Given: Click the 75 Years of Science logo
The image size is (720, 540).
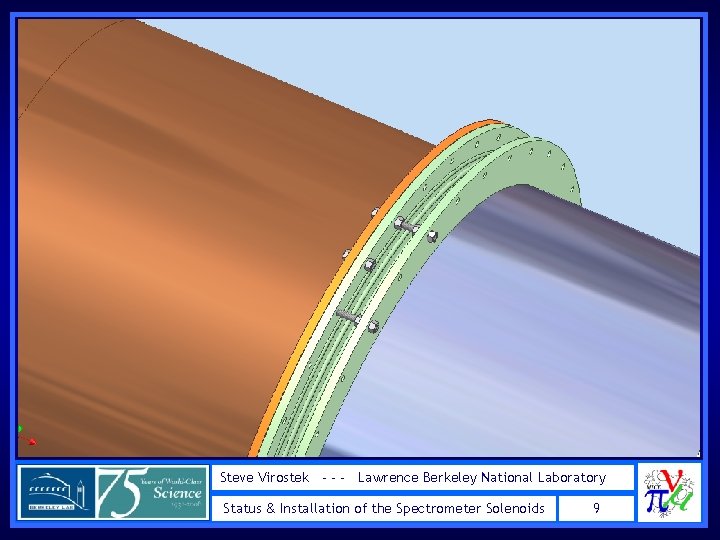Looking at the screenshot, I should click(x=152, y=494).
